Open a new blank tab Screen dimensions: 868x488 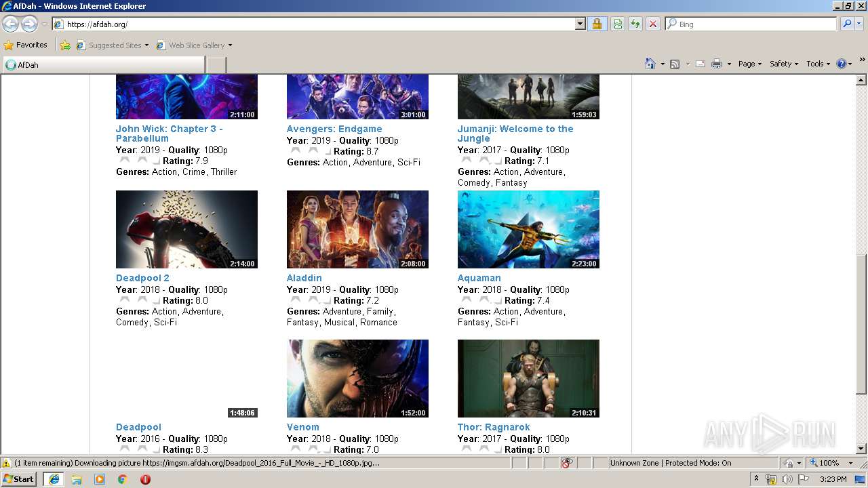point(216,65)
